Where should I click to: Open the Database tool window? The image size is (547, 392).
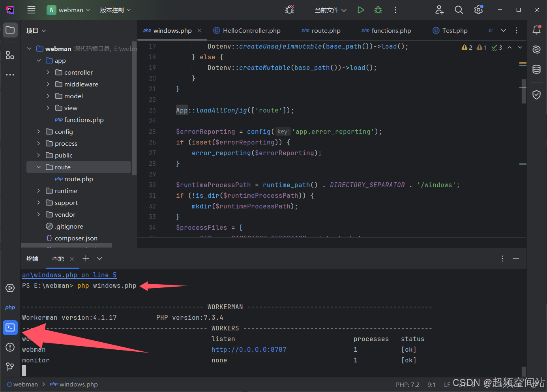point(537,69)
